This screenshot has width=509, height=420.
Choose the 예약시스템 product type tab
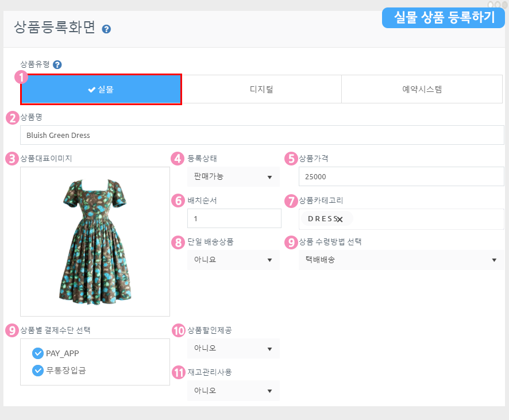tap(422, 89)
